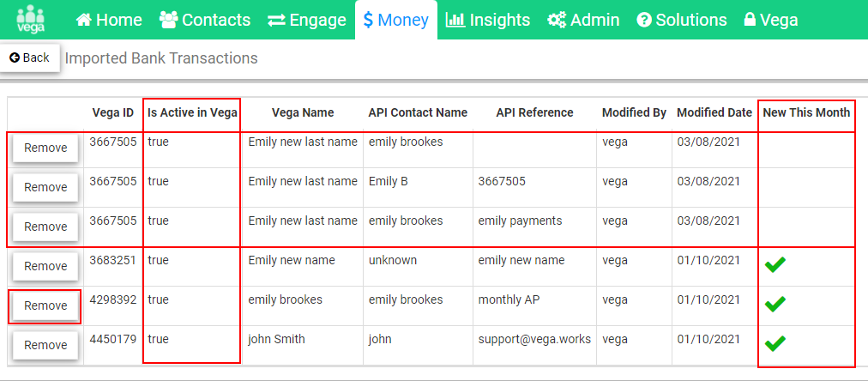Remove the john Smith row
Image resolution: width=868 pixels, height=381 pixels.
coord(45,345)
